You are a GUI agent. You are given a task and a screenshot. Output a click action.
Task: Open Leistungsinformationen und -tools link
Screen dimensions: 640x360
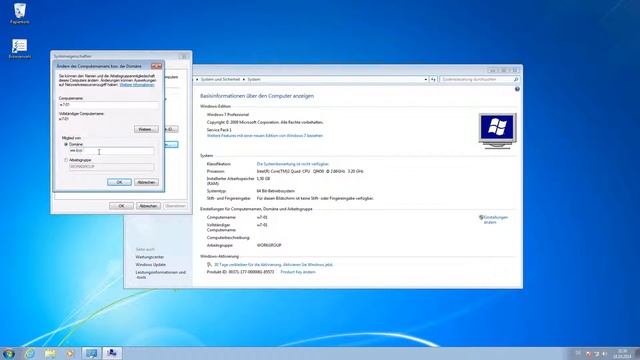(160, 274)
